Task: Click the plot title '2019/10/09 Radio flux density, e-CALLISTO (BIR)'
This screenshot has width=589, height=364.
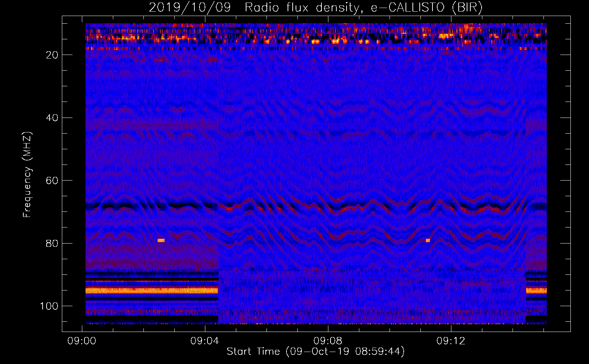Action: click(x=316, y=8)
